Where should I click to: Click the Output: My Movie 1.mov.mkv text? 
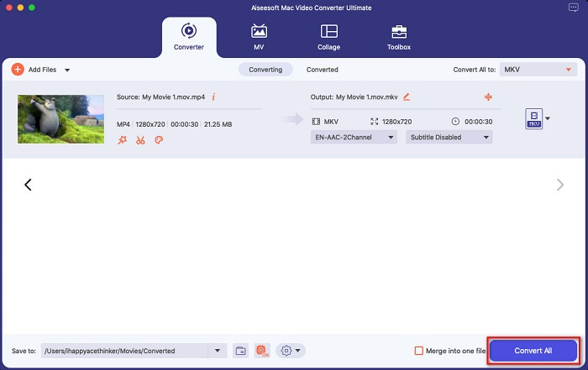354,97
